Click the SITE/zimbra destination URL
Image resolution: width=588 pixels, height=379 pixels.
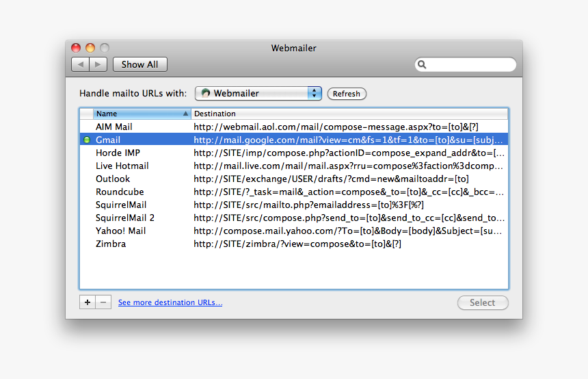coord(297,244)
